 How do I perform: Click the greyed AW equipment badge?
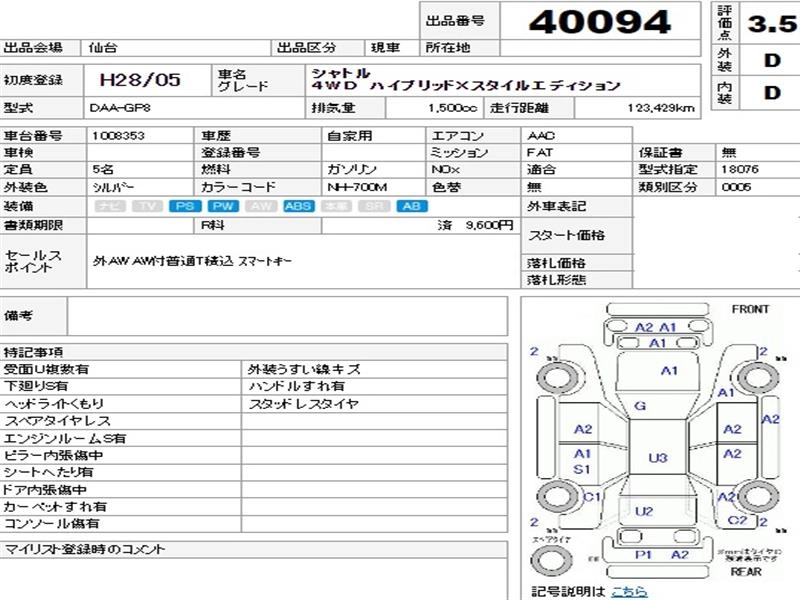[261, 206]
